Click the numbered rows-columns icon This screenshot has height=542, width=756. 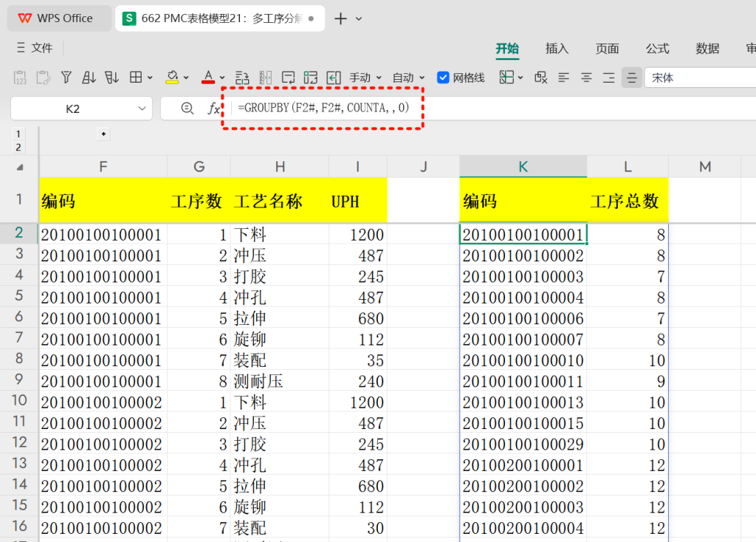click(311, 78)
